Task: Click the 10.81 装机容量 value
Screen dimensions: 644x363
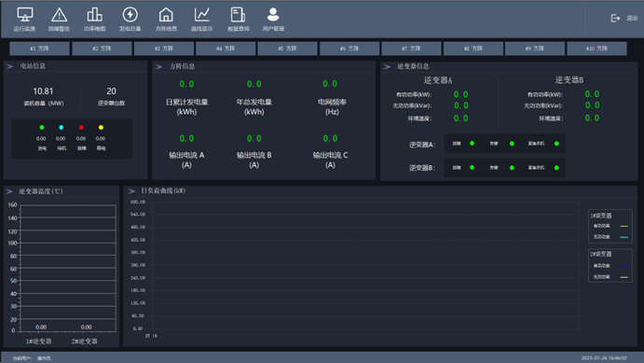Action: click(x=43, y=91)
